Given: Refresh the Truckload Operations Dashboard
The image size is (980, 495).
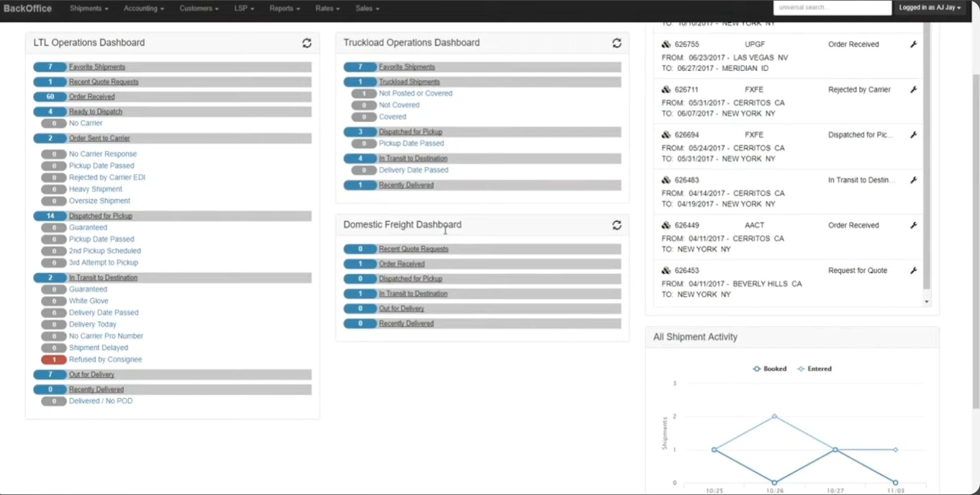Looking at the screenshot, I should 617,43.
